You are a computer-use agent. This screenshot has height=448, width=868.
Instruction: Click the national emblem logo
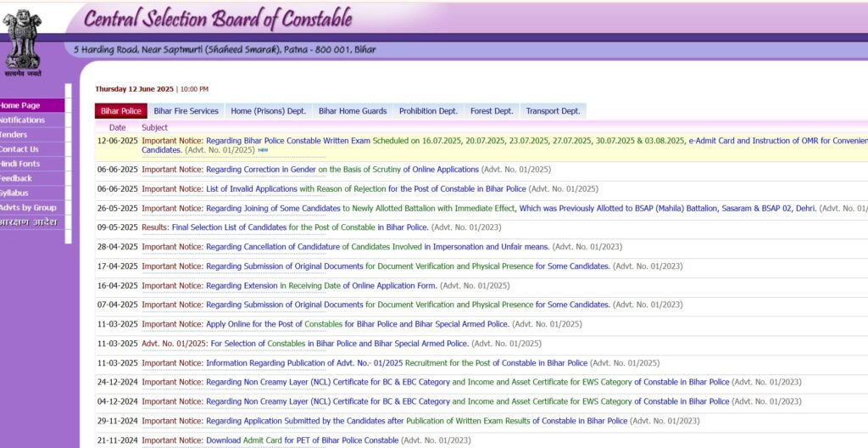pos(21,42)
